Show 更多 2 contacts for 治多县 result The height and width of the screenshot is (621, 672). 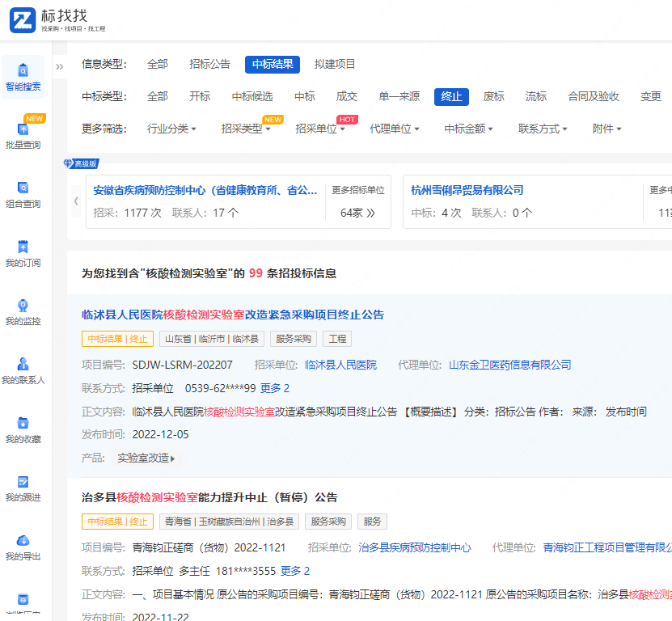[x=295, y=571]
